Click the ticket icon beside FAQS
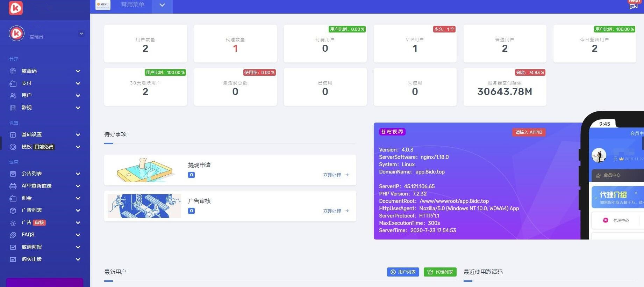 (13, 235)
